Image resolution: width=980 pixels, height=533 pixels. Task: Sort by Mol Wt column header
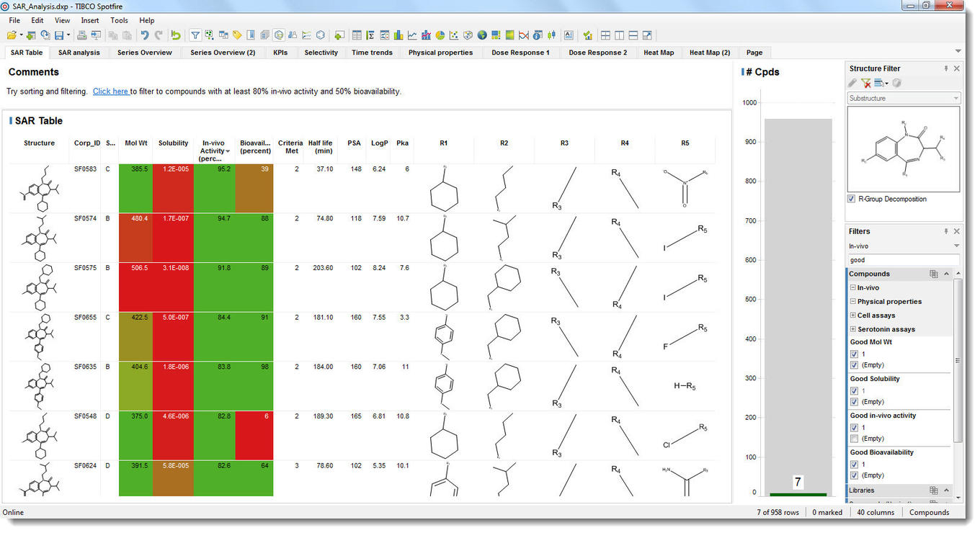[135, 143]
